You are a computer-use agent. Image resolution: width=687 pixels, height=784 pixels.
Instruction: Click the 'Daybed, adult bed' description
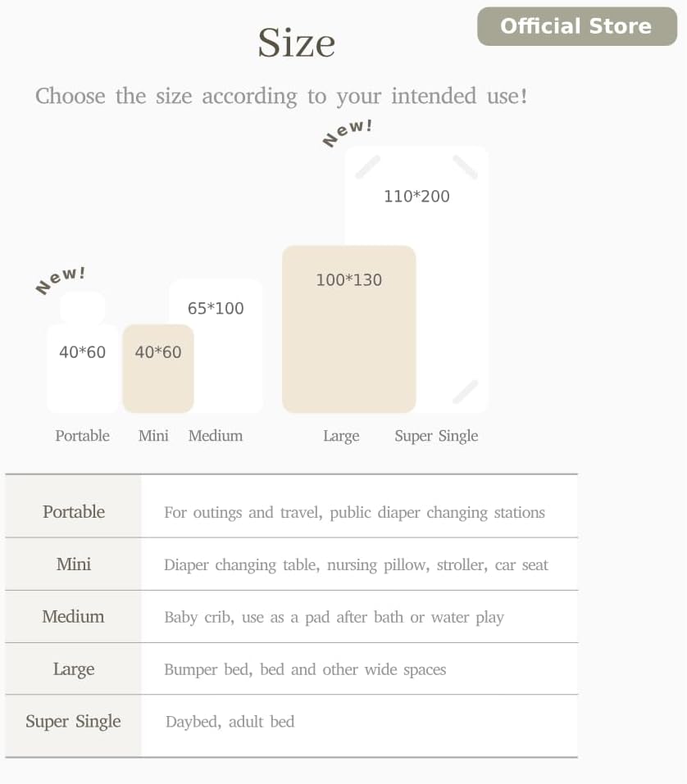point(230,722)
